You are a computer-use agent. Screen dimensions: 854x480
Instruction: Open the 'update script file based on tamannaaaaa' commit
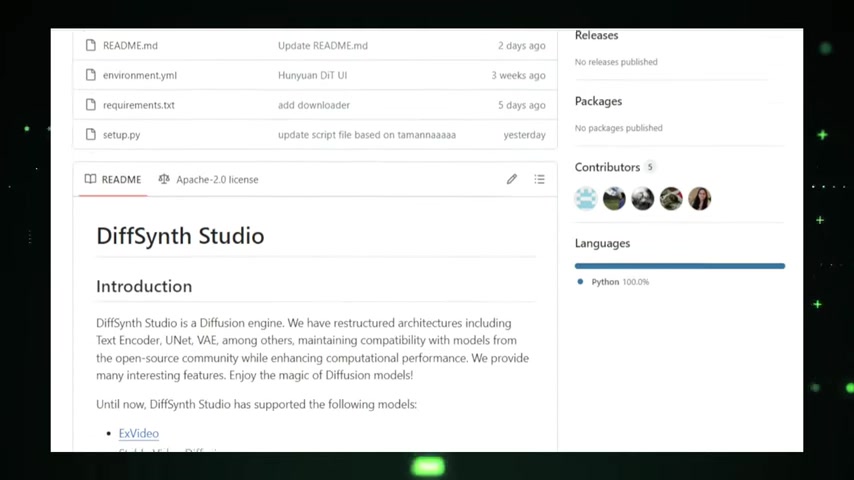[x=367, y=135]
